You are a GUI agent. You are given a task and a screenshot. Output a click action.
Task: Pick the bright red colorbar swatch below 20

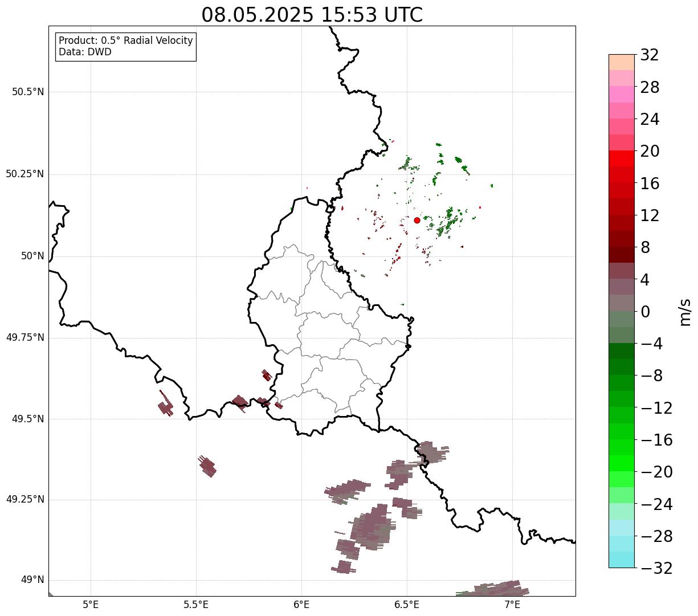pyautogui.click(x=622, y=158)
